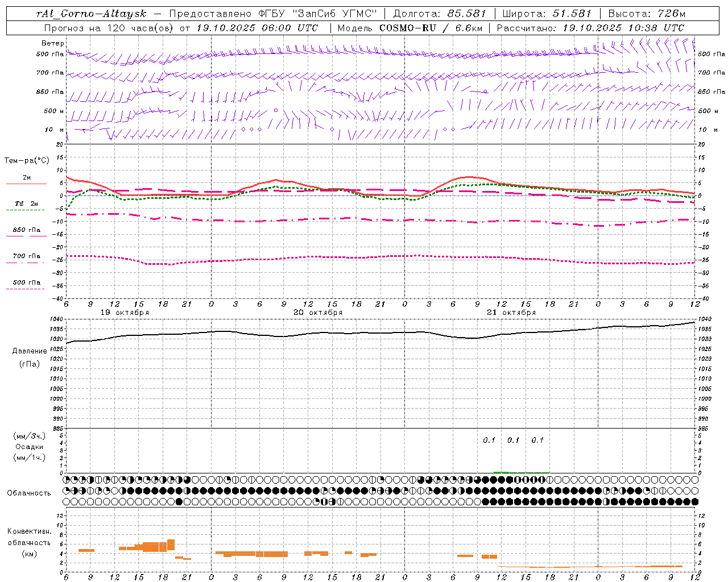Click the Тем-ра(°C) axis title
The height and width of the screenshot is (582, 728).
(27, 161)
